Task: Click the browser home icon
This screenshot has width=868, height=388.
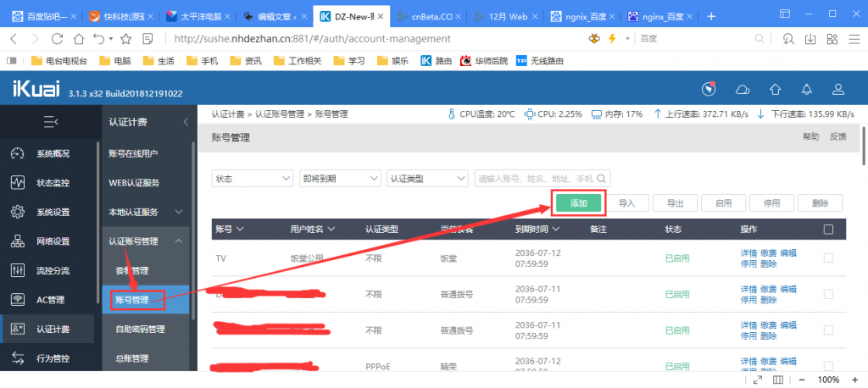Action: click(79, 39)
